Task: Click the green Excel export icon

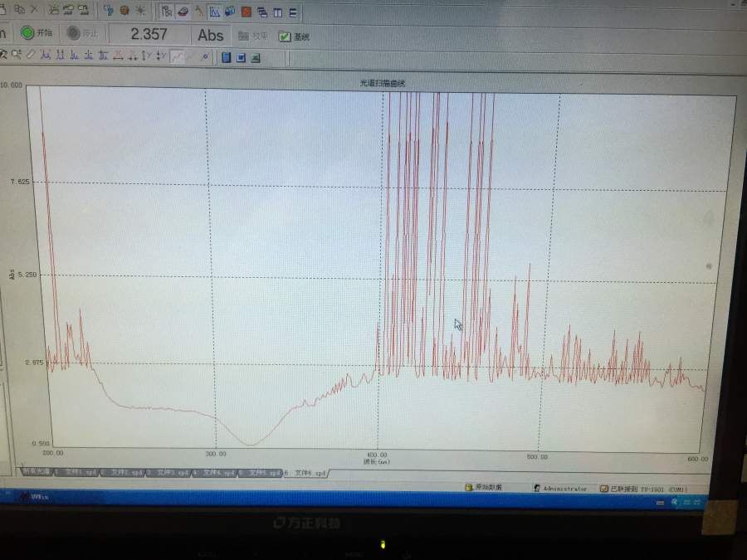Action: pyautogui.click(x=256, y=58)
